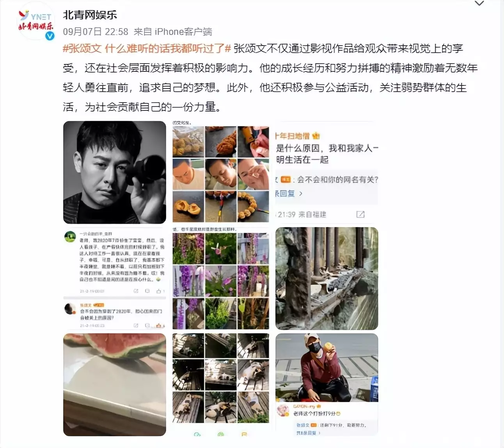Click the 来自 iPhone客户端 source link
Image resolution: width=504 pixels, height=448 pixels.
(173, 32)
